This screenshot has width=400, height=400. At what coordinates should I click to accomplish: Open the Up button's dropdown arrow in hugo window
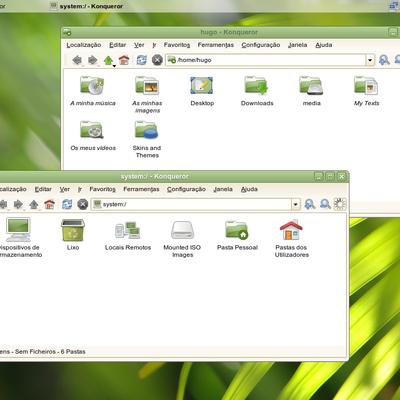[114, 66]
